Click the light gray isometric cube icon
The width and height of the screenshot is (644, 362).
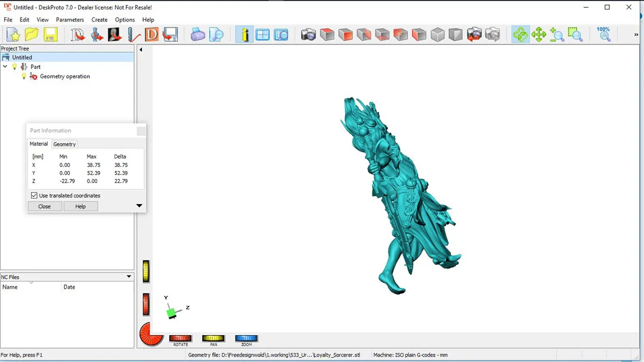tap(438, 35)
